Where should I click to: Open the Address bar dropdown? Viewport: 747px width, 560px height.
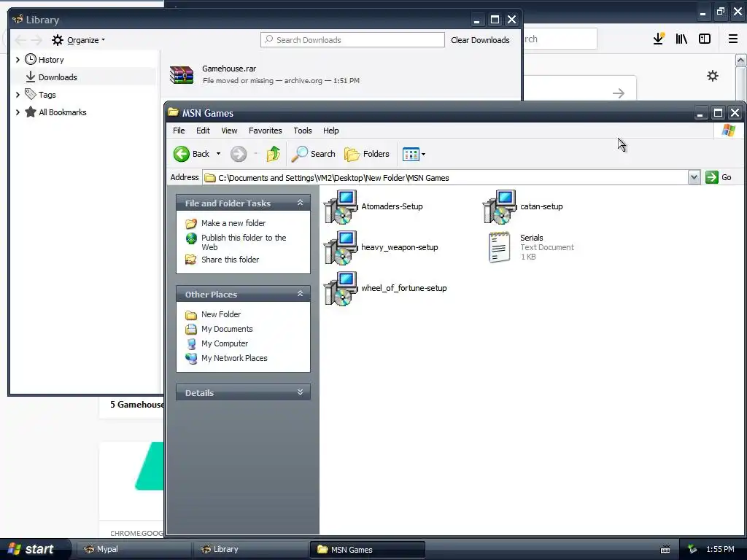click(694, 177)
